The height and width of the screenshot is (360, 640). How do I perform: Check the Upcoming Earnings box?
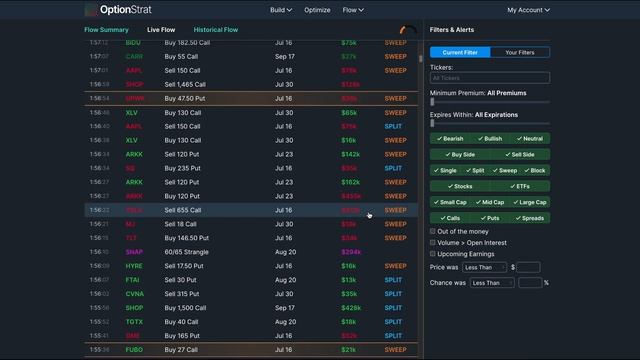(433, 254)
